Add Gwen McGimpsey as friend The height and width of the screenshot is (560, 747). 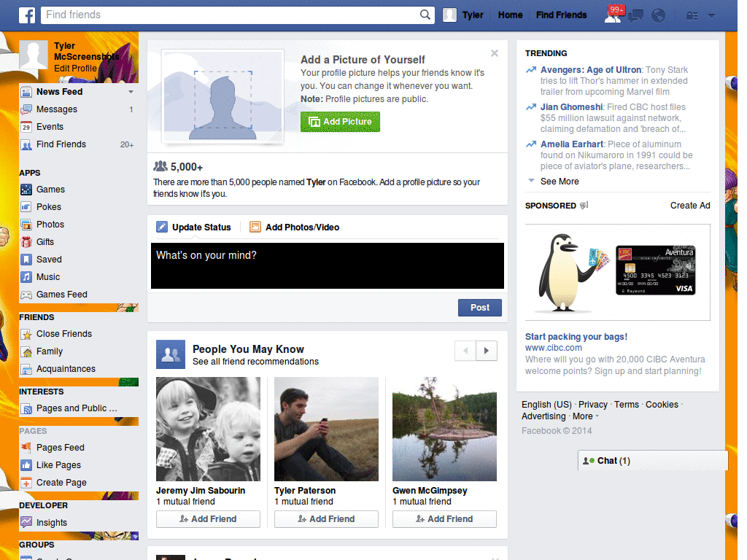[x=444, y=519]
